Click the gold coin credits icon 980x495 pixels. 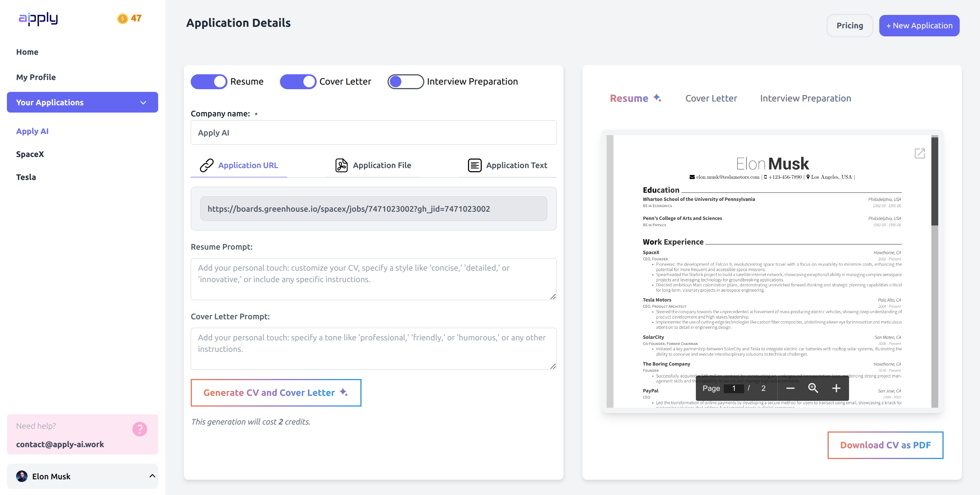[x=122, y=18]
